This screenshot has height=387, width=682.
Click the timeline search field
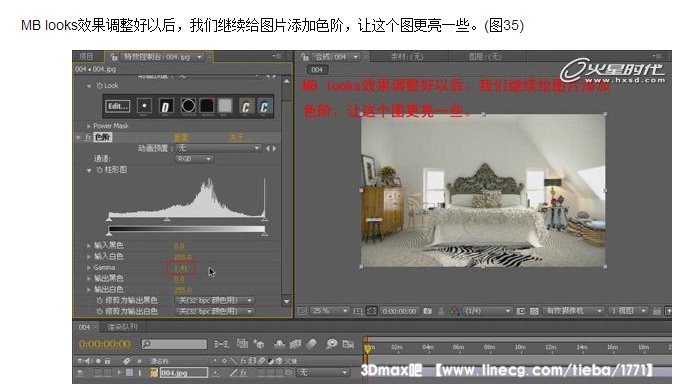tap(174, 344)
